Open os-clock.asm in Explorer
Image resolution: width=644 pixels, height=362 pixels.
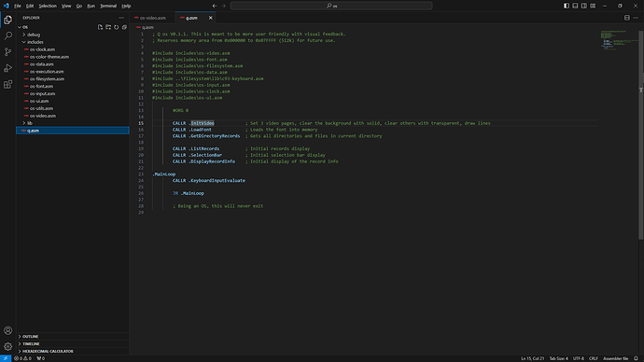(73, 49)
